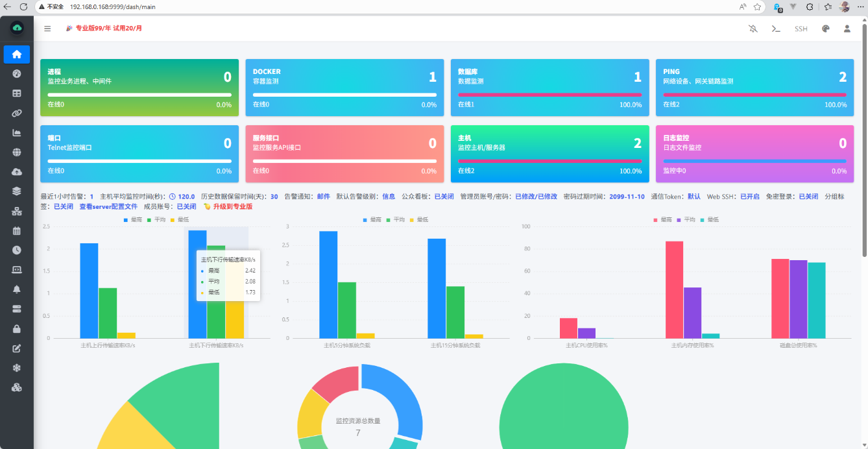The height and width of the screenshot is (449, 868).
Task: Open the PING network device card
Action: tap(754, 88)
